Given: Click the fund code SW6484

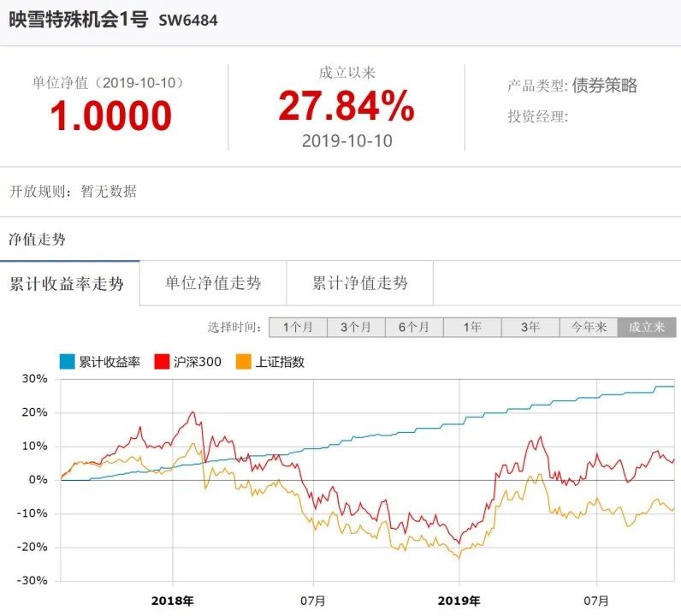Looking at the screenshot, I should [188, 21].
